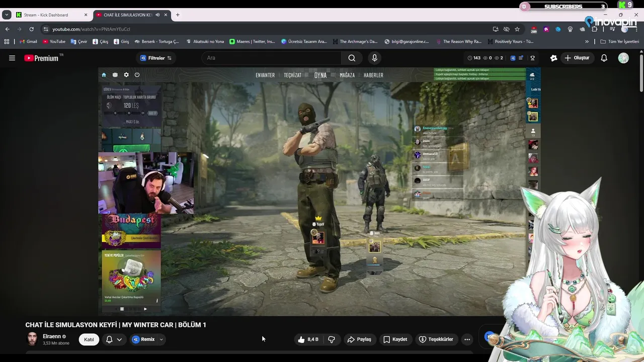The height and width of the screenshot is (362, 644).
Task: Open the Filtreler filter button
Action: click(x=156, y=58)
